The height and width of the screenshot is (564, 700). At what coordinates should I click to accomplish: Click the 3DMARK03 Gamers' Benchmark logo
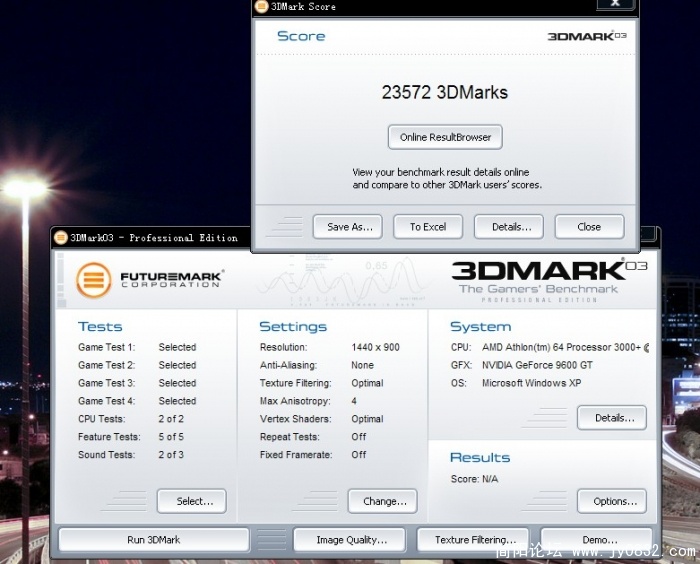tap(549, 280)
